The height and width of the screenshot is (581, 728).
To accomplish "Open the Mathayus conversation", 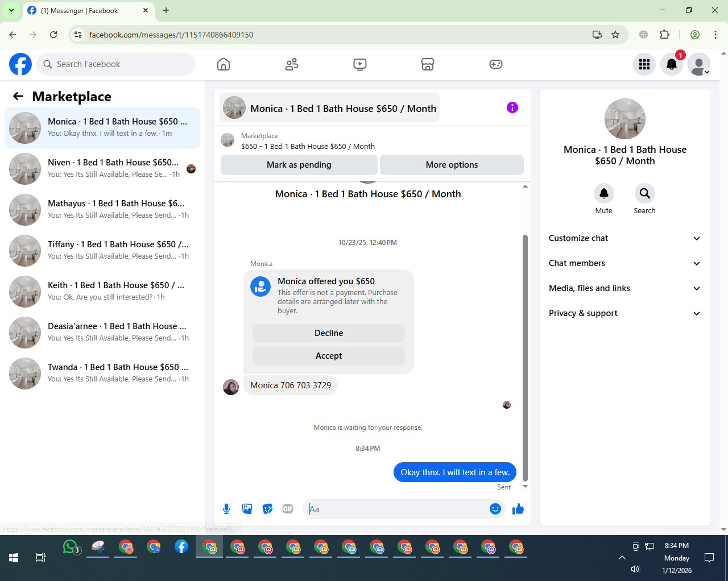I will pos(102,210).
